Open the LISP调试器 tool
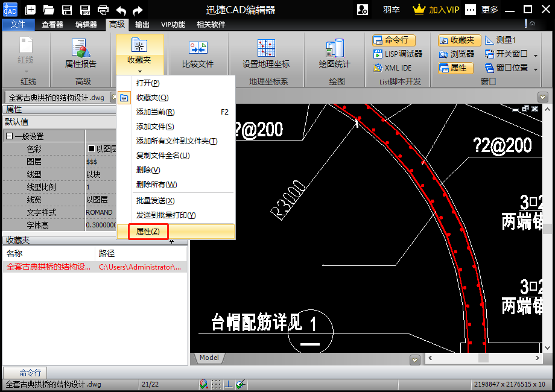Viewport: 555px width, 392px height. click(x=398, y=54)
